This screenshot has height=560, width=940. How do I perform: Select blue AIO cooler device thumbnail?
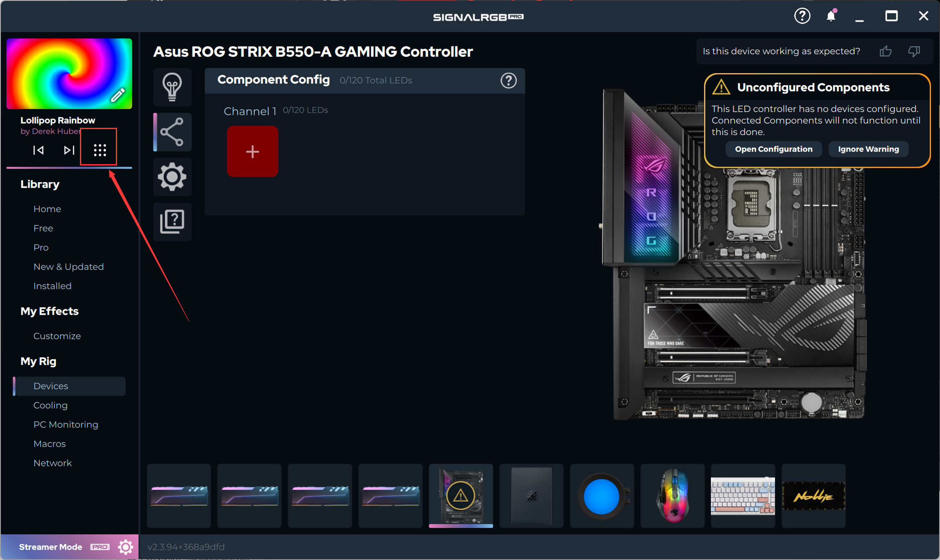click(x=602, y=496)
